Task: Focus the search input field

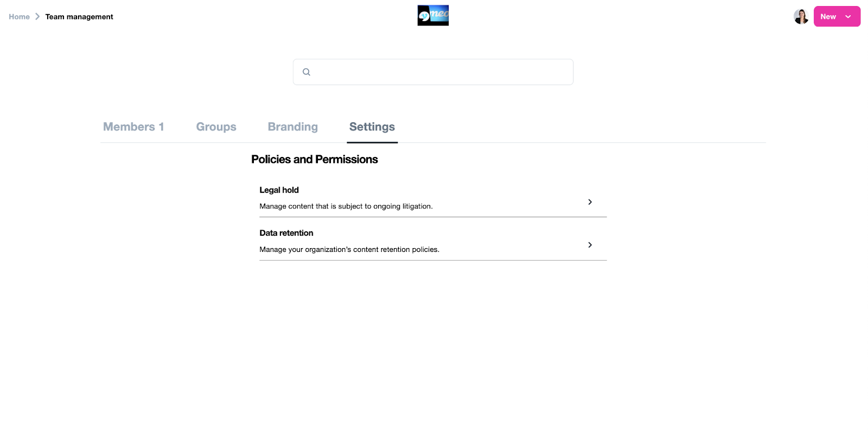Action: point(439,72)
